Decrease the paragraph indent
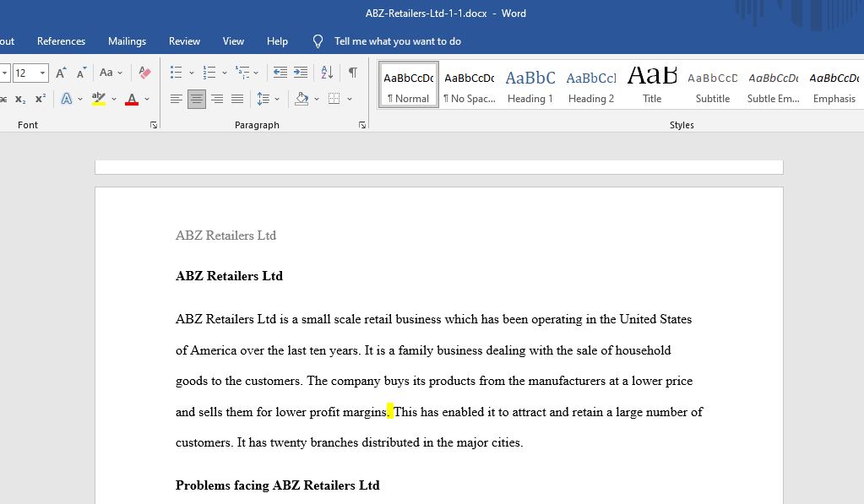This screenshot has width=864, height=504. pyautogui.click(x=280, y=72)
